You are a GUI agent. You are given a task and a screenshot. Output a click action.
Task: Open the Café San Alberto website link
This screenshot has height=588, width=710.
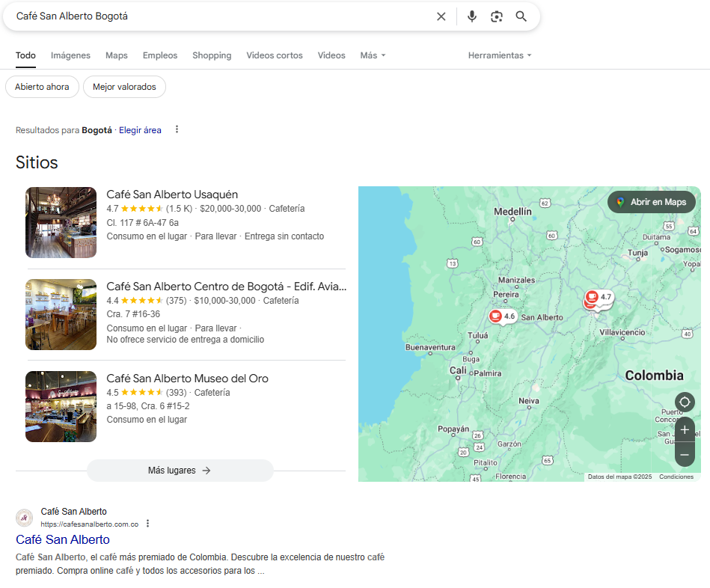click(x=63, y=539)
